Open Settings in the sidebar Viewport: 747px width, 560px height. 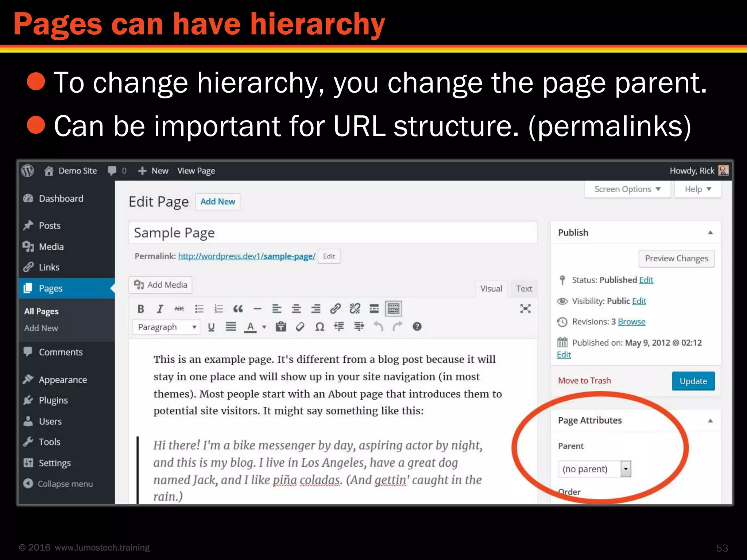55,463
